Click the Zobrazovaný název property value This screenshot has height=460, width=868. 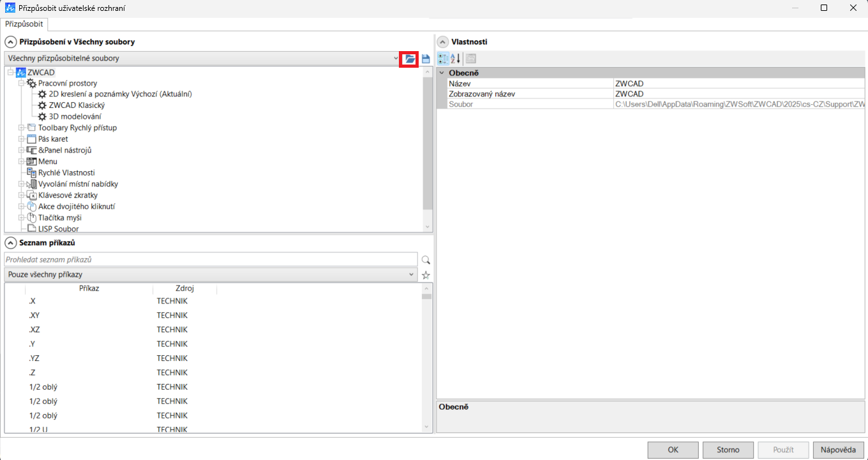(x=739, y=94)
